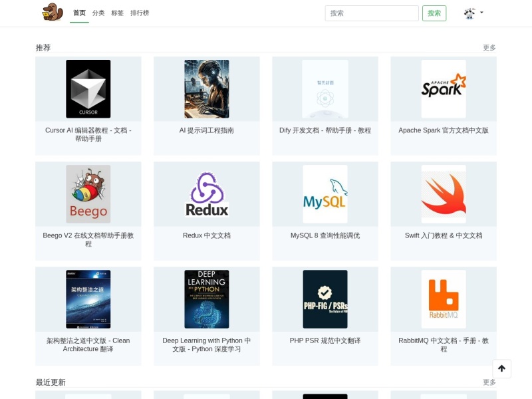Screen dimensions: 532x399
Task: Open the Cursor cube cover image
Action: tap(88, 89)
